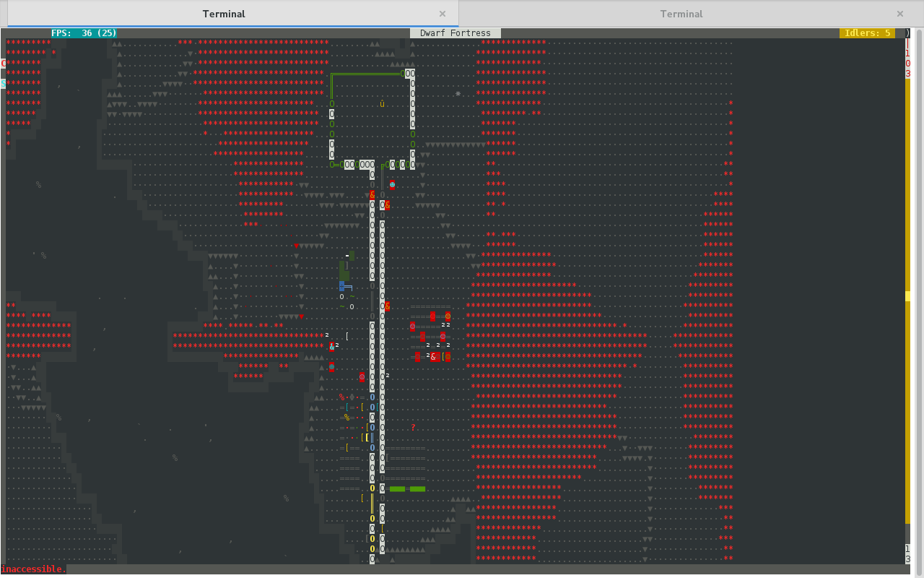Close the left Terminal tab

pyautogui.click(x=443, y=14)
